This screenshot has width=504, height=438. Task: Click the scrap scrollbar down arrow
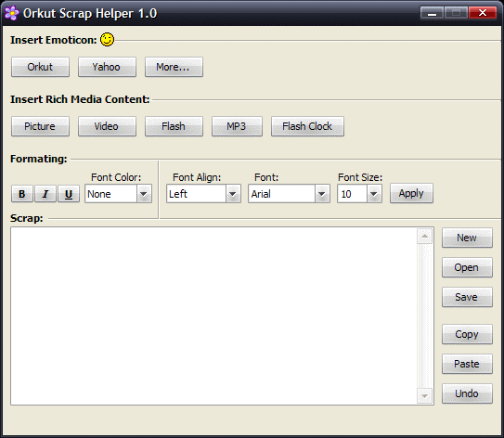(424, 396)
